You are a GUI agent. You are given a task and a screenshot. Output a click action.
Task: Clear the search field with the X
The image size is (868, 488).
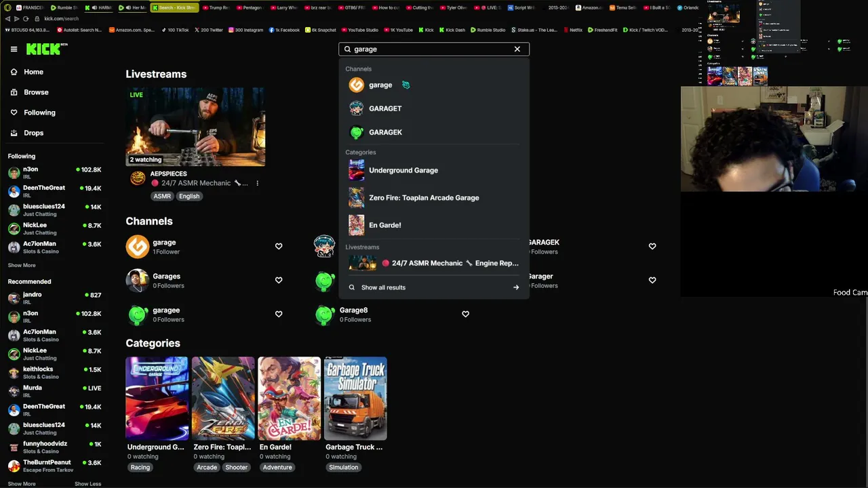coord(517,49)
